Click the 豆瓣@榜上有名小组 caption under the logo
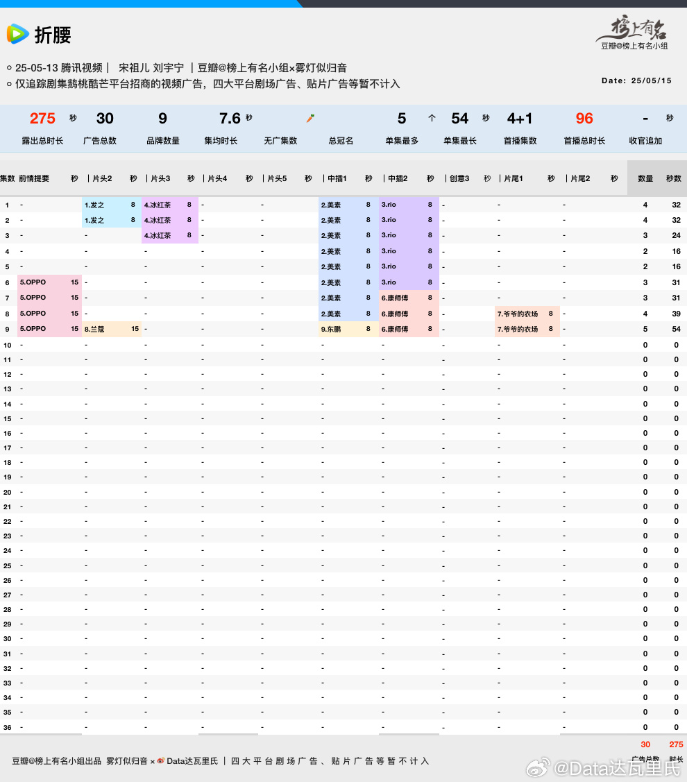The height and width of the screenshot is (784, 687). coord(634,46)
